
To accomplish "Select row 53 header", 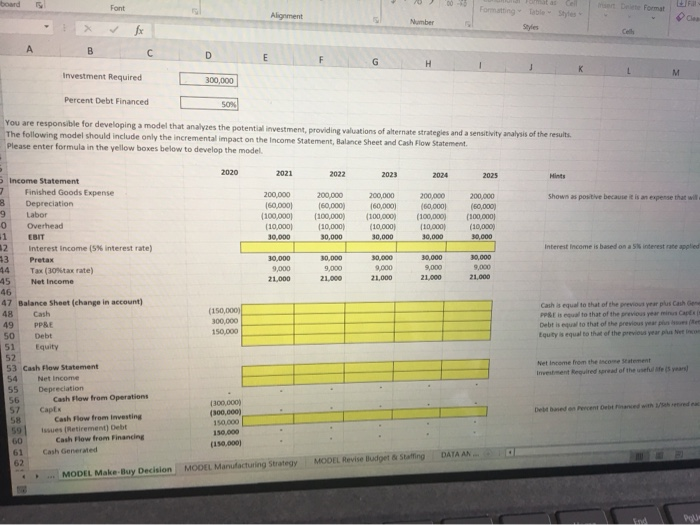I will point(11,369).
